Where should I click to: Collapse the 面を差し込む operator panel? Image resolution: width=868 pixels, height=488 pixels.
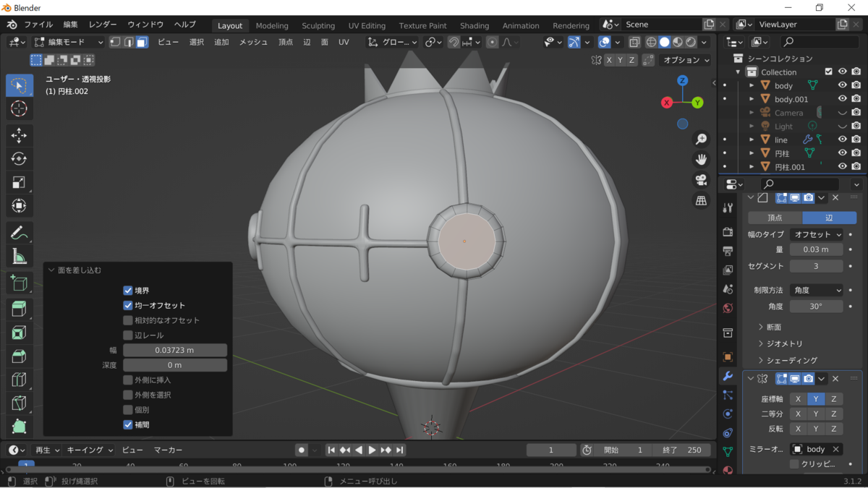52,270
